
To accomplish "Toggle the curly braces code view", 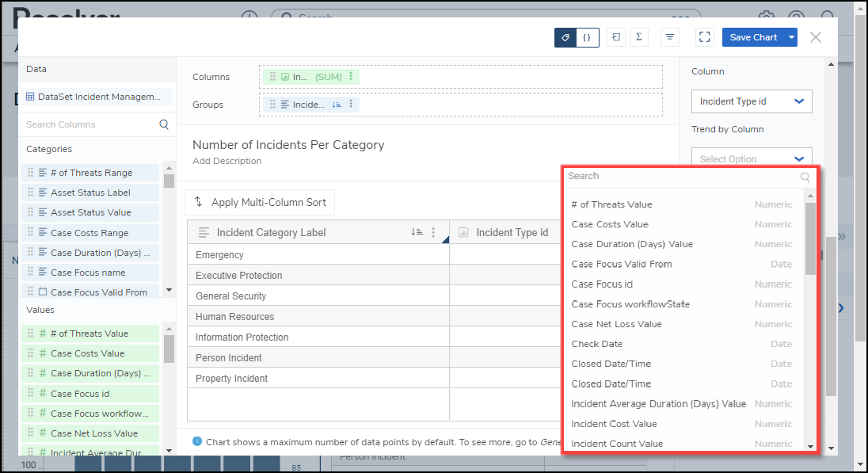I will 587,37.
